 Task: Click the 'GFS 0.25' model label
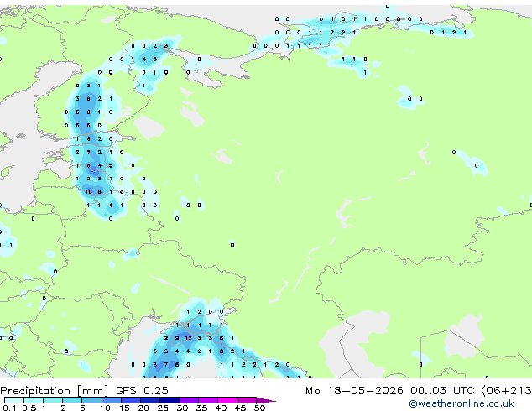click(142, 390)
